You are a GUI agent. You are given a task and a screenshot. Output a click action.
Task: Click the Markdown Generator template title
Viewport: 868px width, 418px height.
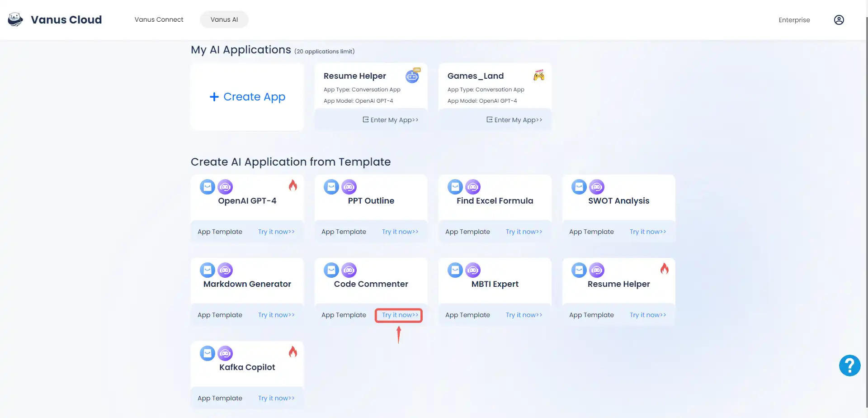click(x=247, y=284)
